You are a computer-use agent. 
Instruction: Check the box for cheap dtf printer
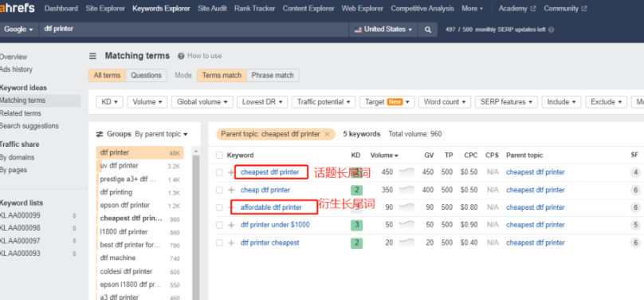(x=219, y=190)
